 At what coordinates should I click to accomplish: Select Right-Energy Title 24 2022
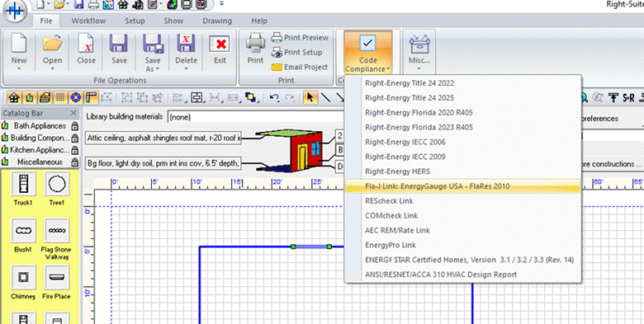(x=462, y=82)
